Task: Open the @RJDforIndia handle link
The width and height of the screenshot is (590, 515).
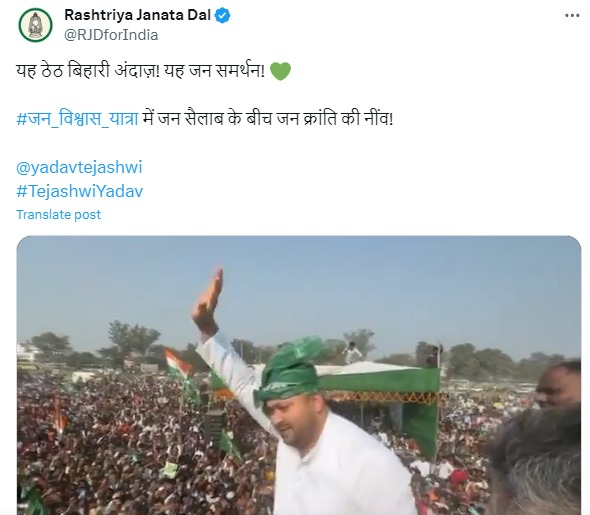Action: tap(111, 35)
